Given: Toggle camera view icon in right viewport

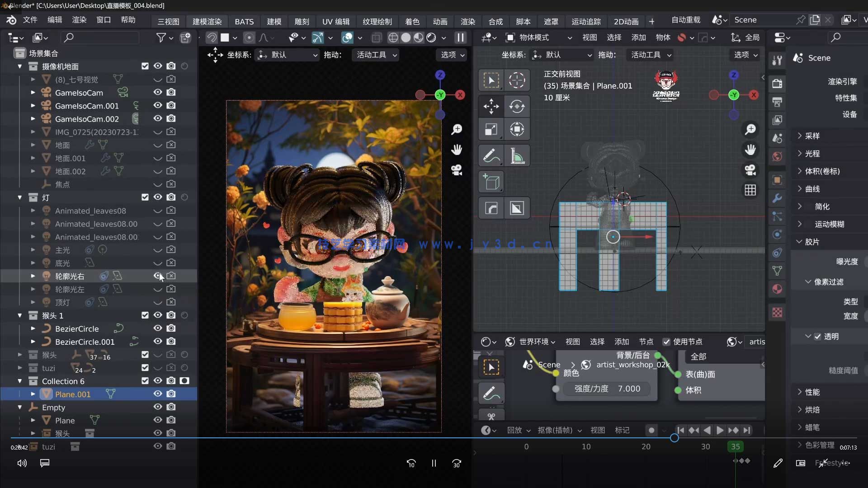Looking at the screenshot, I should [750, 170].
